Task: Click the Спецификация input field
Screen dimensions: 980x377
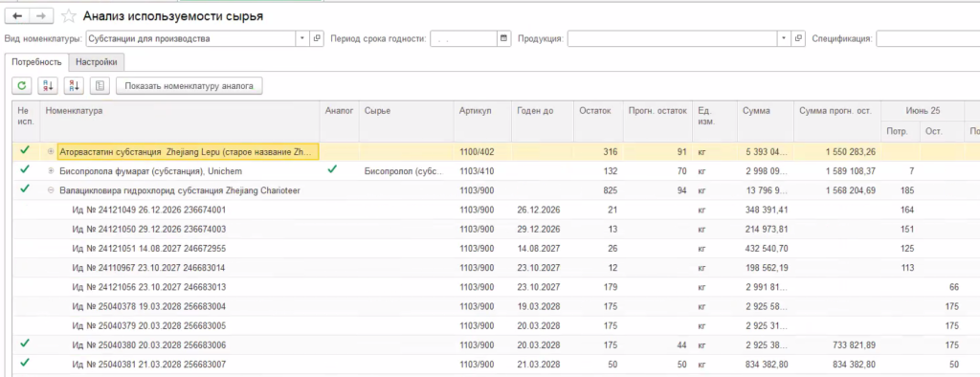Action: pos(927,39)
